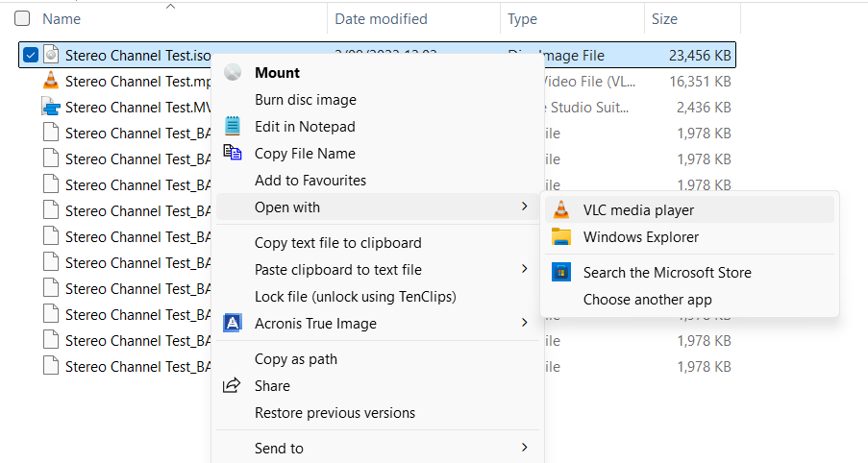The height and width of the screenshot is (463, 868).
Task: Click the Mount disc icon
Action: [x=233, y=72]
